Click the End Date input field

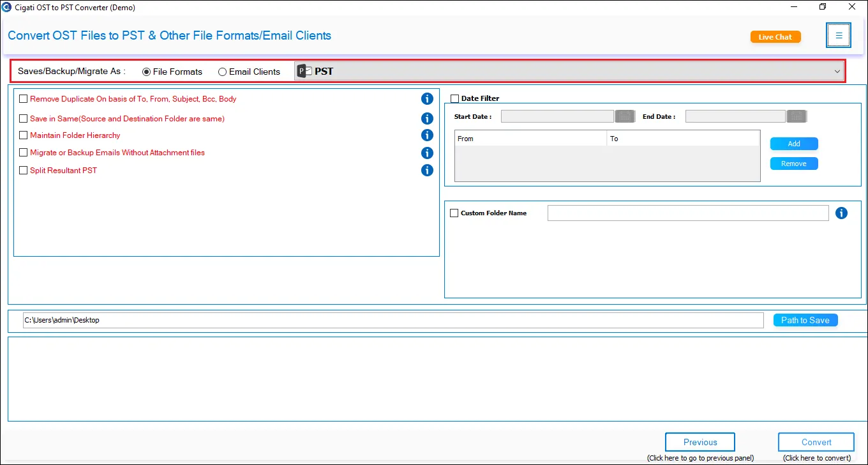[x=735, y=116]
